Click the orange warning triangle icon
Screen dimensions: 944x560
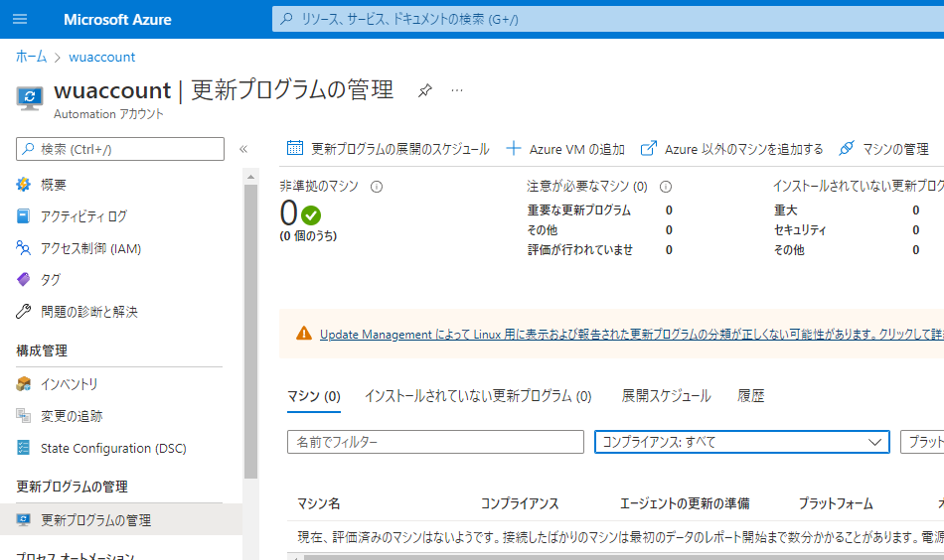click(x=304, y=334)
